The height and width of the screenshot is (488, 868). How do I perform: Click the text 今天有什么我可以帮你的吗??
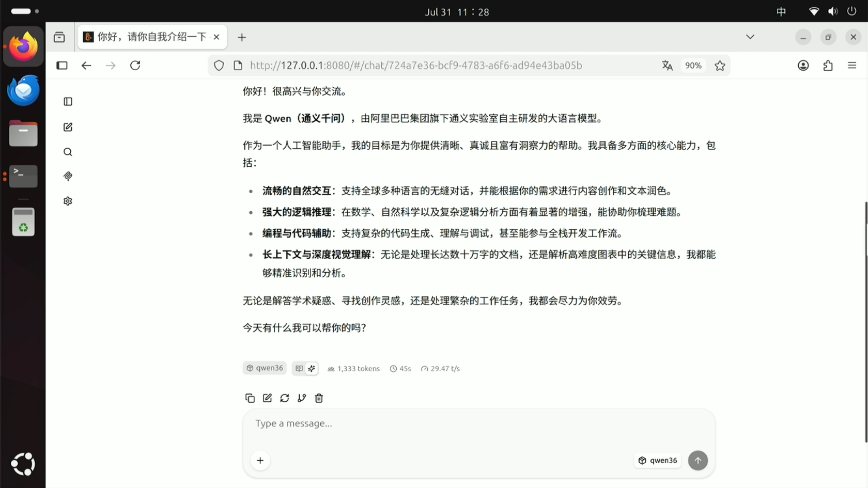tap(304, 328)
